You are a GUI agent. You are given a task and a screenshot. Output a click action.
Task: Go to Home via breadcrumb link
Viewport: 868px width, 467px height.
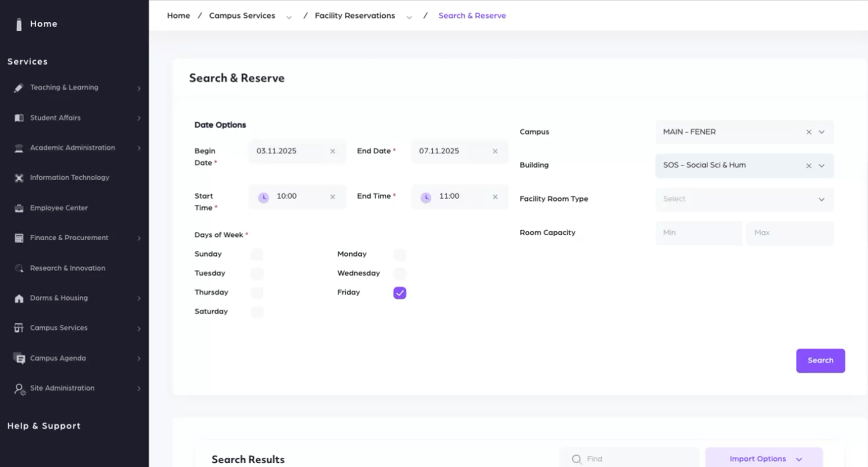point(178,16)
